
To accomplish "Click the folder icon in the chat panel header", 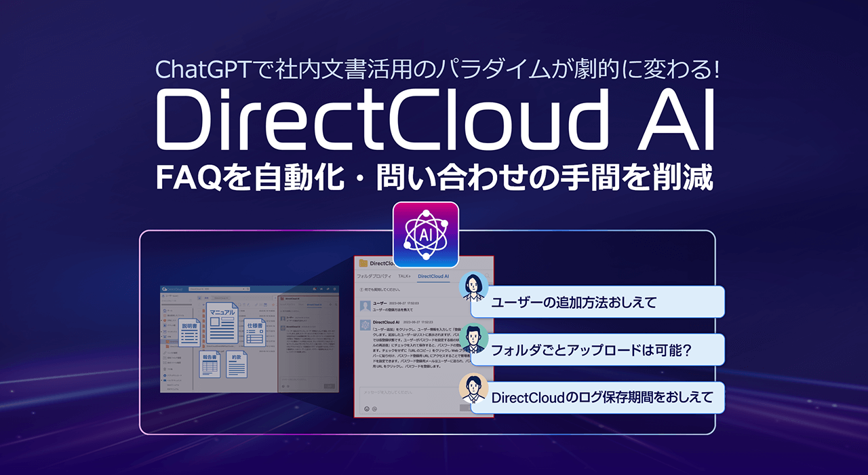I will tap(363, 263).
